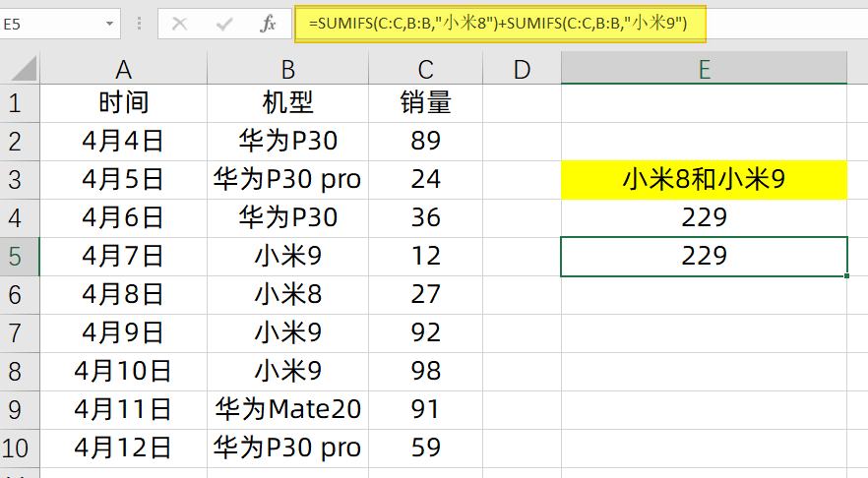This screenshot has height=478, width=868.
Task: Select the cell 4月7日
Action: point(123,256)
